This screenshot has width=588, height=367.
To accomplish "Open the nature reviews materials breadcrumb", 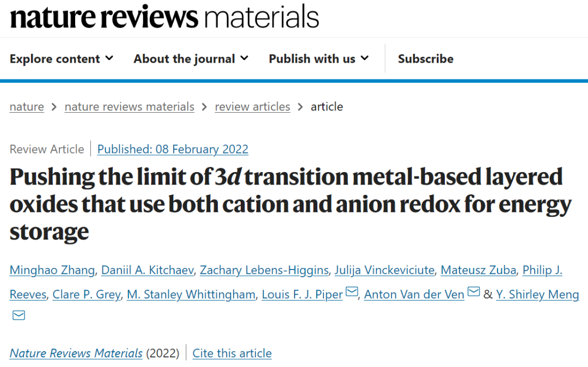I will coord(130,107).
